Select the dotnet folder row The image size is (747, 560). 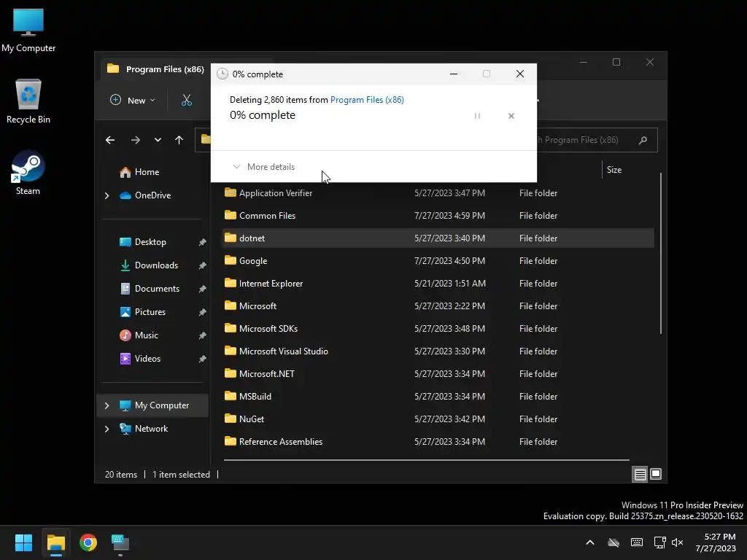pos(438,238)
